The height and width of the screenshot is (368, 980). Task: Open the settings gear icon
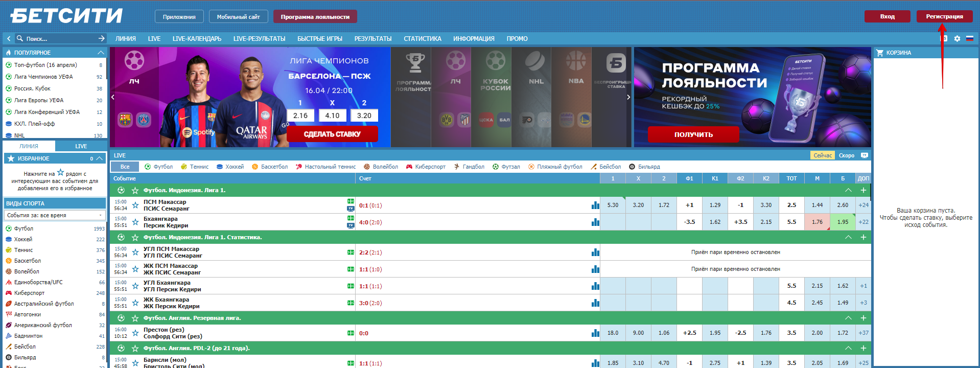tap(957, 39)
